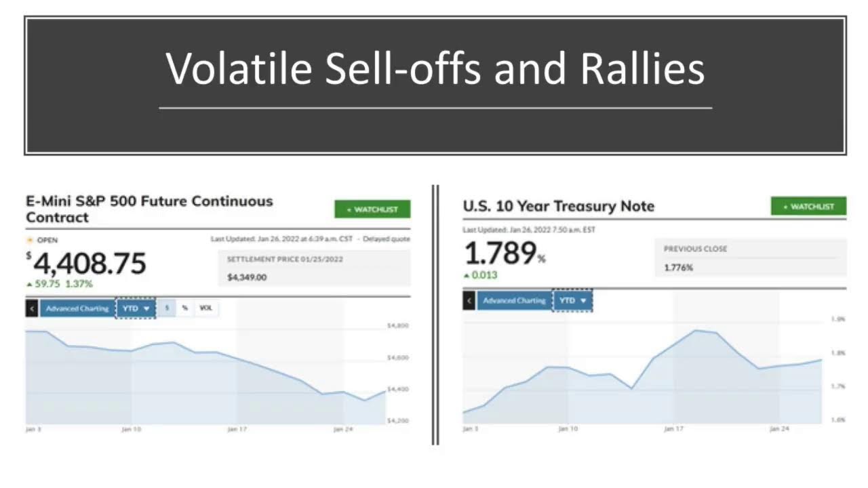This screenshot has height=488, width=868.
Task: Collapse the Treasury chart toolbar via left chevron
Action: pos(469,300)
